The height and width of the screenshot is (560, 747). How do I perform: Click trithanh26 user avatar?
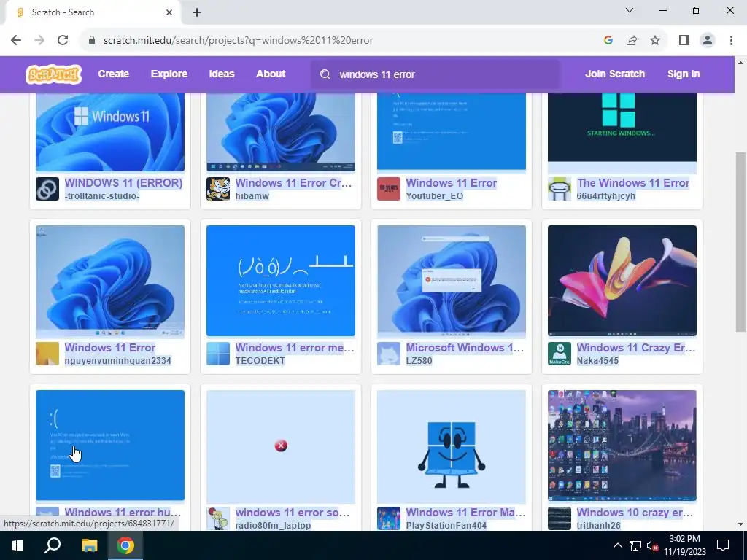[560, 518]
